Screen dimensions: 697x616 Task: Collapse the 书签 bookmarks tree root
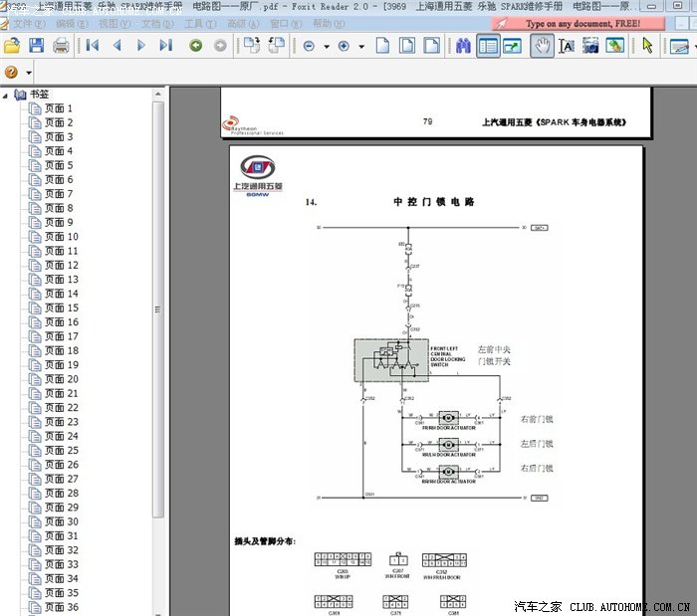[5, 96]
